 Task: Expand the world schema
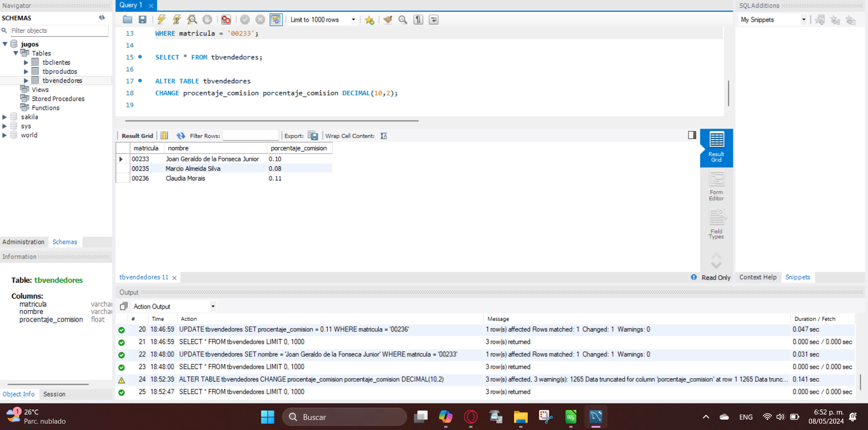click(5, 135)
